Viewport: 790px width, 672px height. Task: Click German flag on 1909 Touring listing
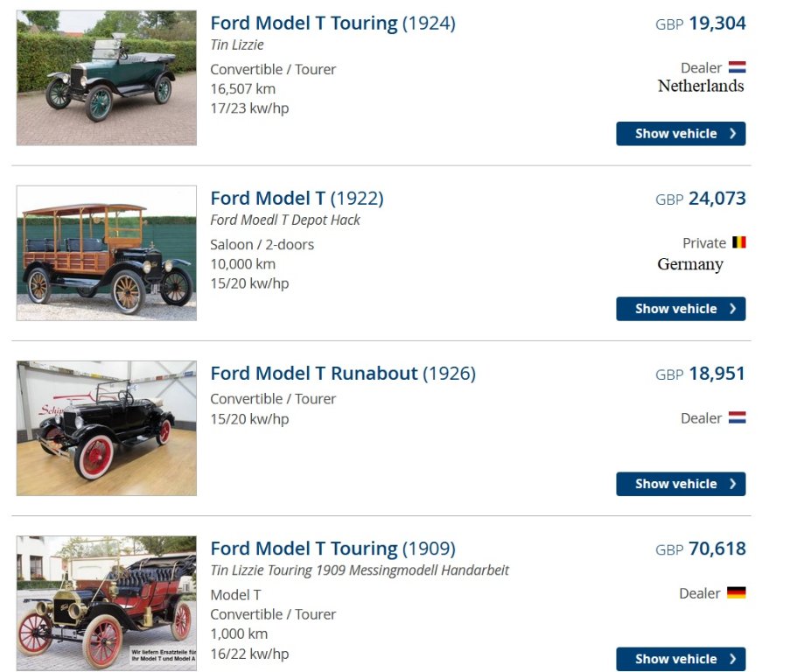click(x=736, y=593)
